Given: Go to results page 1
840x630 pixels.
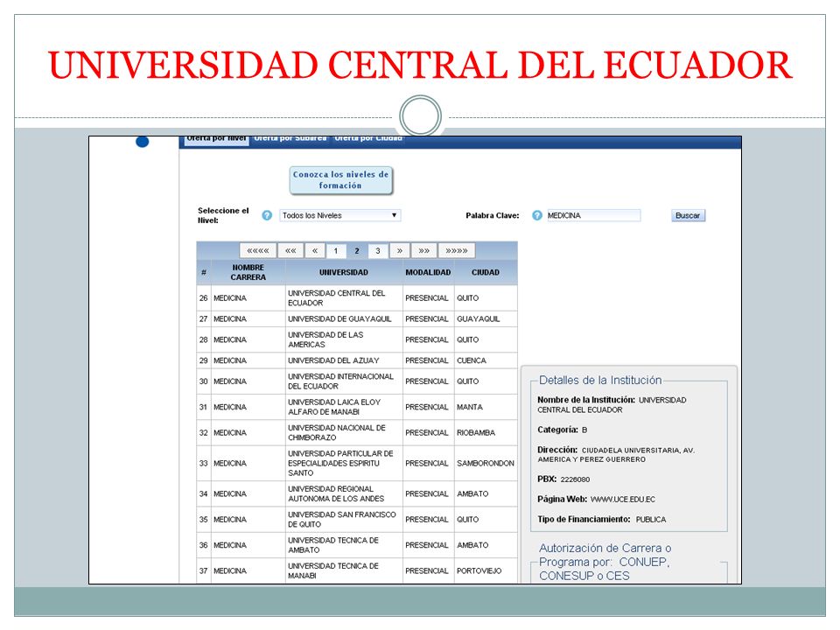Looking at the screenshot, I should pos(336,250).
